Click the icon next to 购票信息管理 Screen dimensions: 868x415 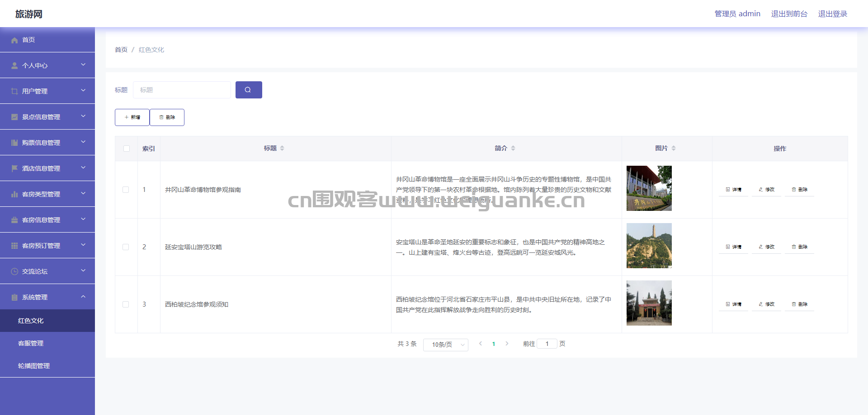[14, 143]
